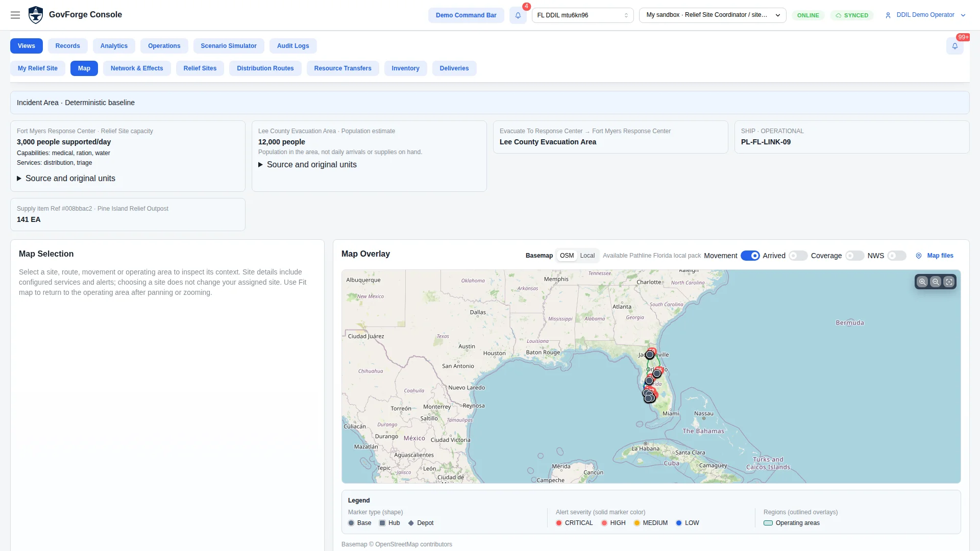
Task: Zoom out on the map overlay
Action: click(x=936, y=282)
